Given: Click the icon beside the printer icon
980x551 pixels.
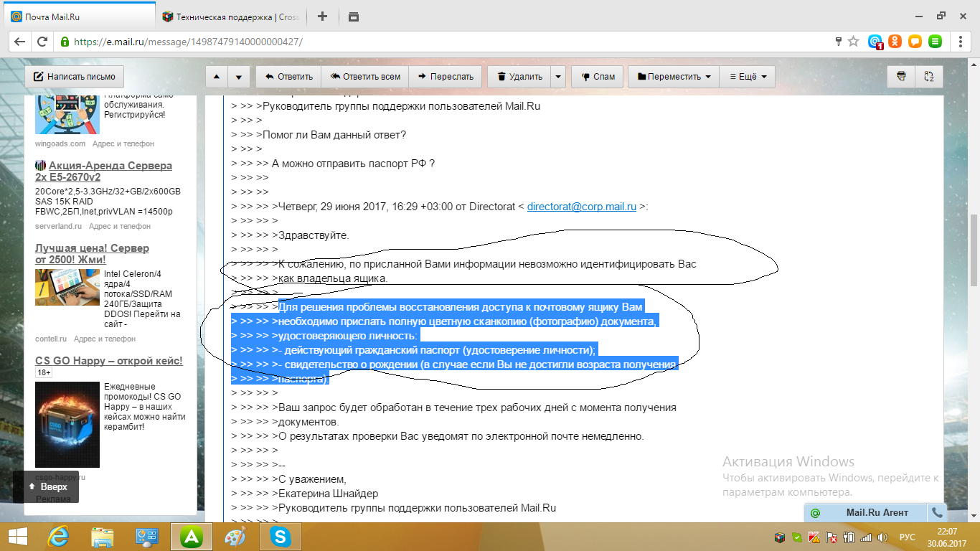Looking at the screenshot, I should click(x=928, y=77).
